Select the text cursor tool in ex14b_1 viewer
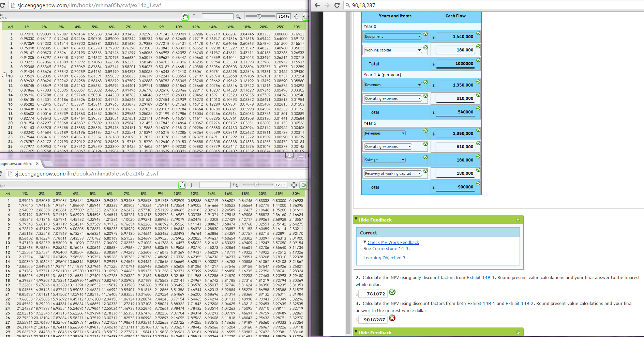Viewport: 644px width, 337px height. tap(194, 17)
